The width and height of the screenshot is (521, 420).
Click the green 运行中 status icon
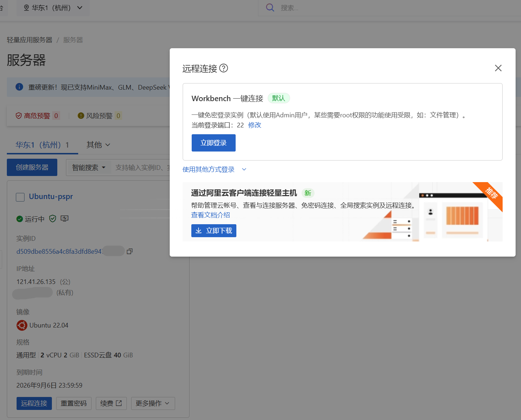point(20,219)
